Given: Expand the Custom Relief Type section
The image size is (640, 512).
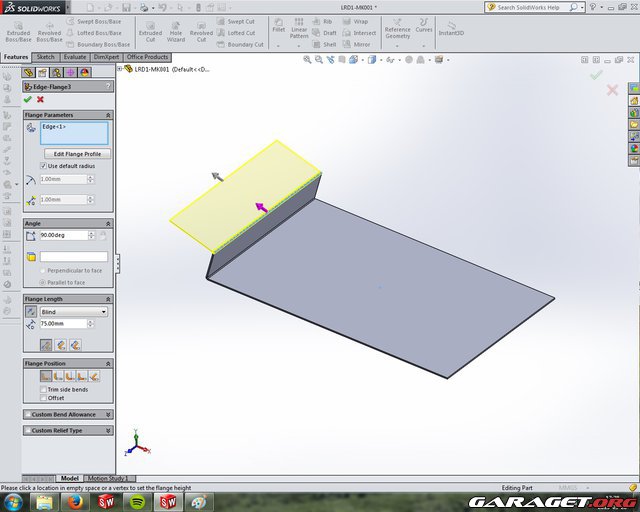Looking at the screenshot, I should tap(67, 431).
